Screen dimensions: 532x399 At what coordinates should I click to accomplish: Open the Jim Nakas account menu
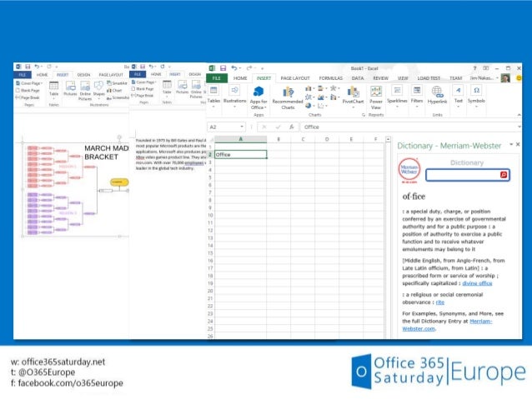click(484, 78)
